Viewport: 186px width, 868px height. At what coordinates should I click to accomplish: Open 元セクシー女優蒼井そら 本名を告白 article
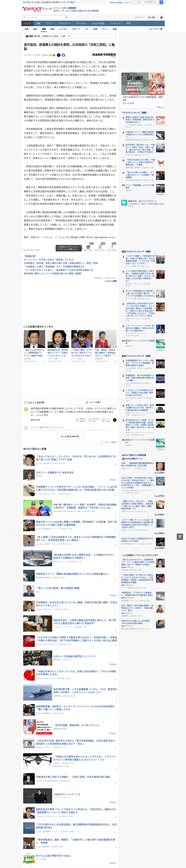pos(55,472)
